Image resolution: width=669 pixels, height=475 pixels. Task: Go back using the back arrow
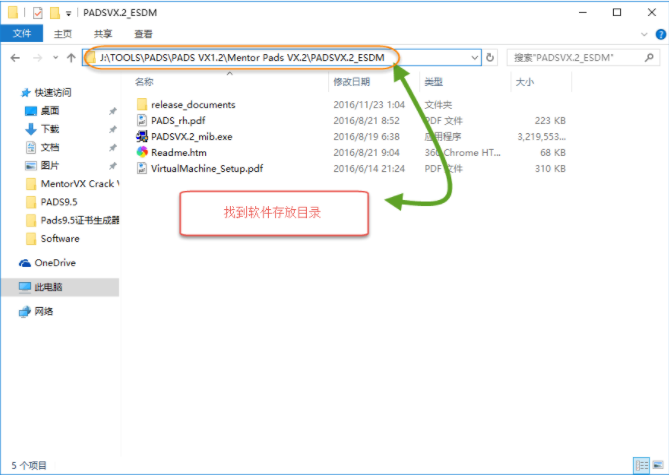[x=15, y=58]
